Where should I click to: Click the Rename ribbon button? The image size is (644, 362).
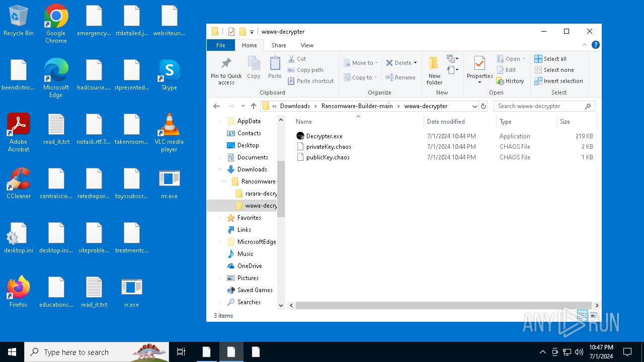coord(400,77)
